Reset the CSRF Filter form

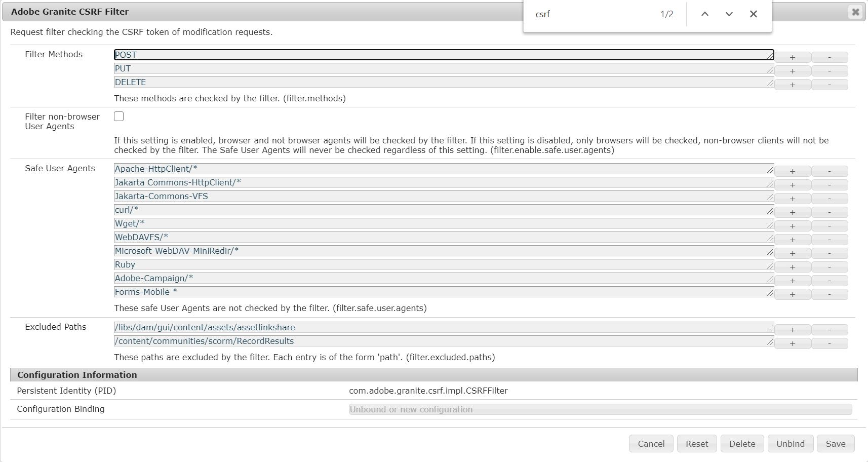697,443
